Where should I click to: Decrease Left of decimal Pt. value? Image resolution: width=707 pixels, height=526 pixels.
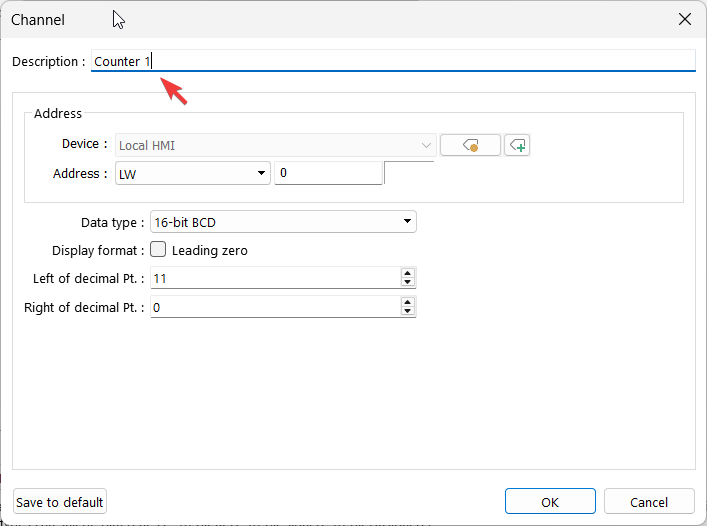click(x=407, y=283)
